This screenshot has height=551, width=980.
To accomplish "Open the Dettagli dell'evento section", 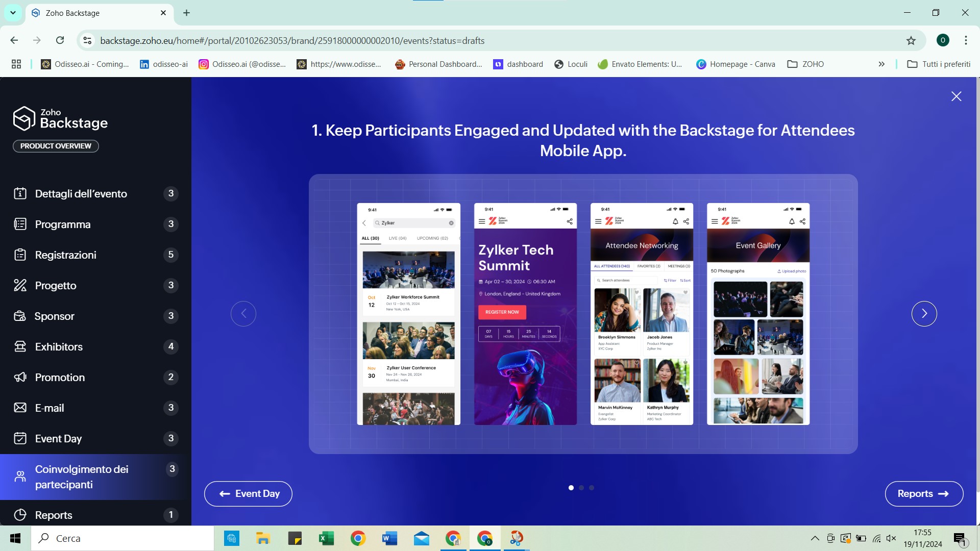I will (95, 193).
